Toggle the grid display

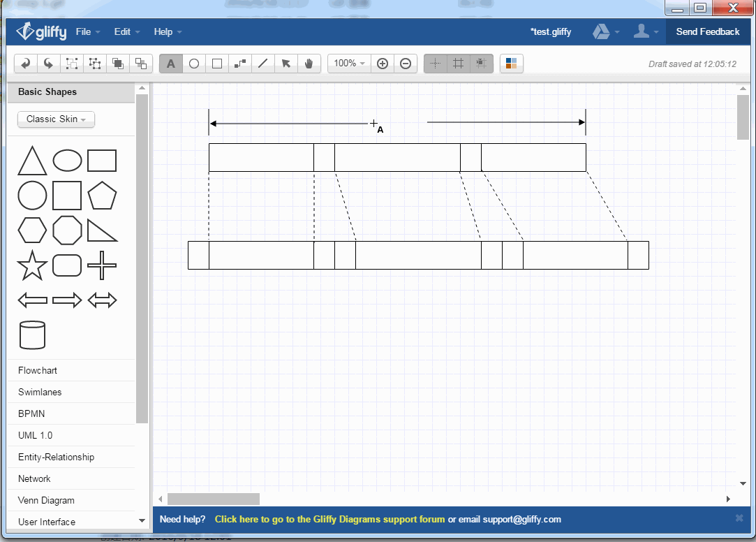pos(458,64)
